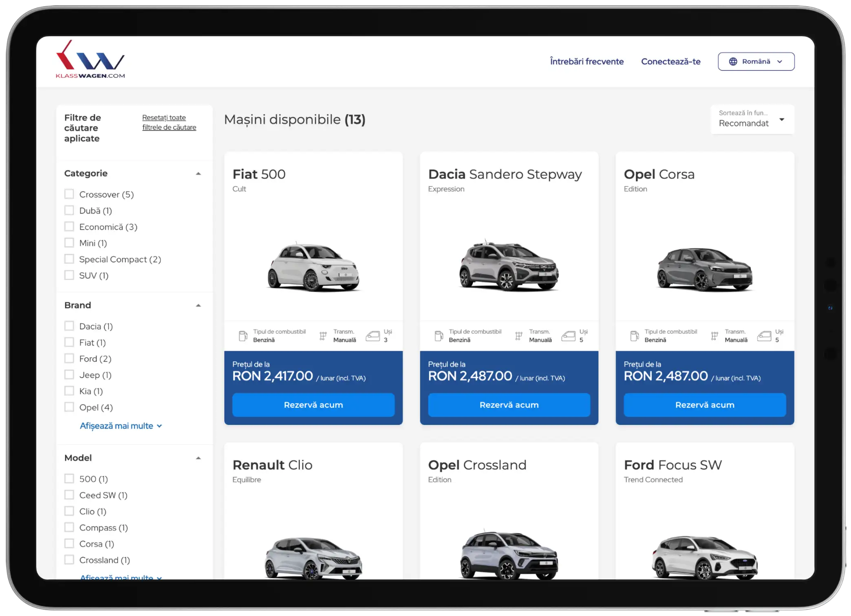
Task: Click Conectează-te in the header
Action: click(x=670, y=62)
